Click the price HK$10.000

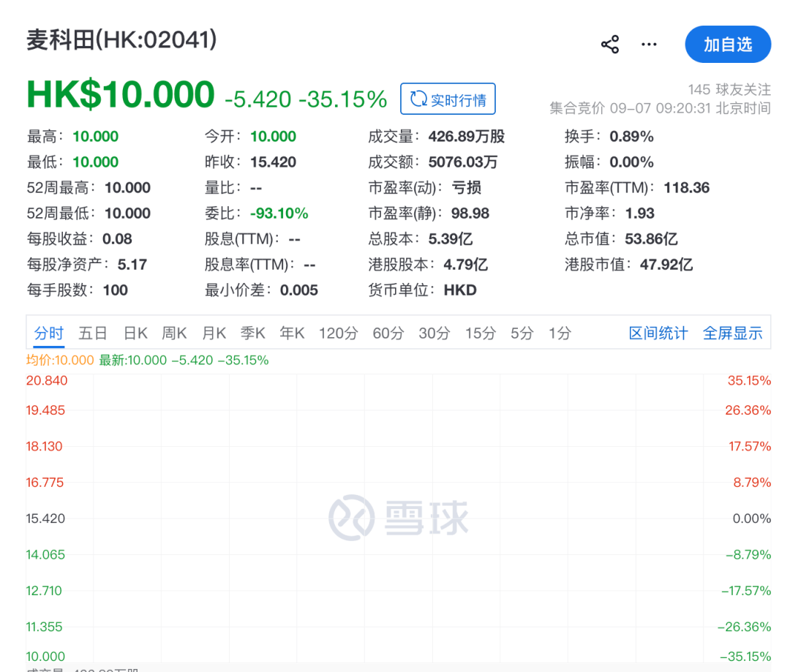pos(121,94)
